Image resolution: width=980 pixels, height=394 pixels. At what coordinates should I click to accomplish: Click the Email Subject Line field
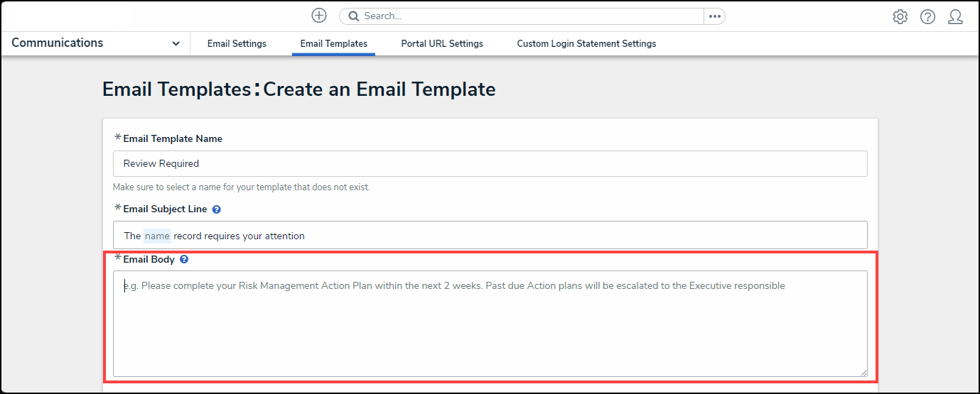(x=490, y=235)
